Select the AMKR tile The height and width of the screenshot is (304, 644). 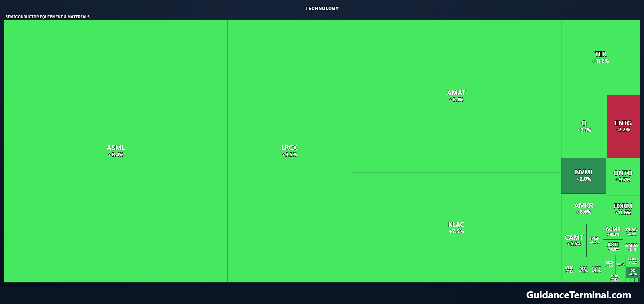point(584,209)
